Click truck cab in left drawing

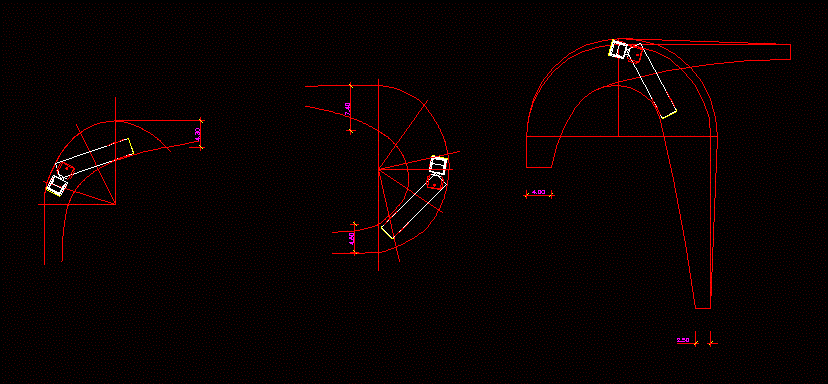56,185
